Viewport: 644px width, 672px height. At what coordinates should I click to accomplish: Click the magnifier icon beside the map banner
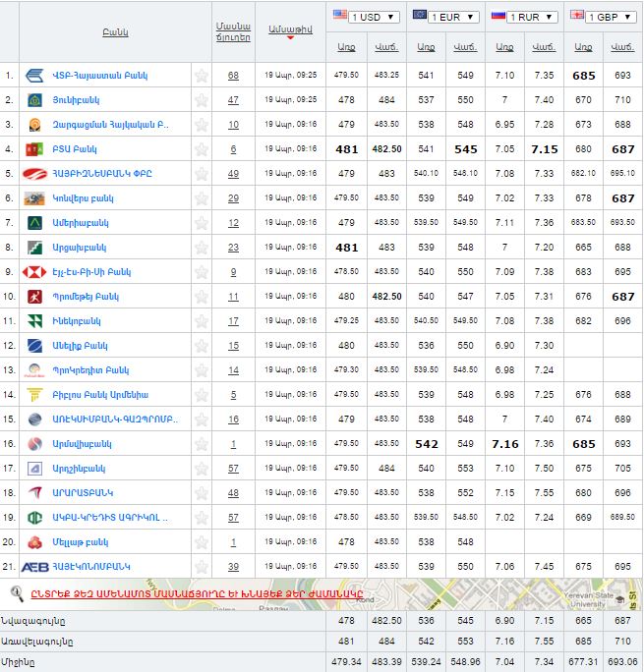(17, 592)
